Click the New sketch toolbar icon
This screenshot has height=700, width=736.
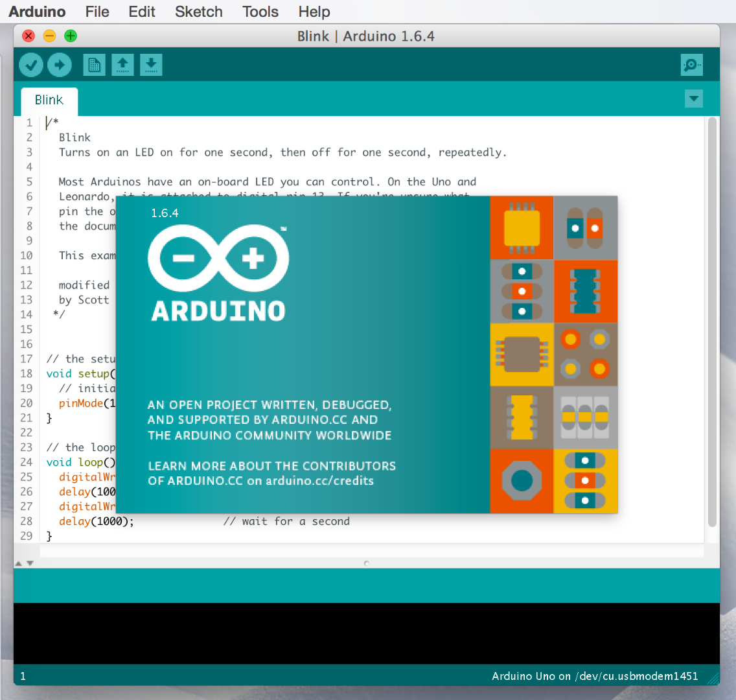point(93,65)
